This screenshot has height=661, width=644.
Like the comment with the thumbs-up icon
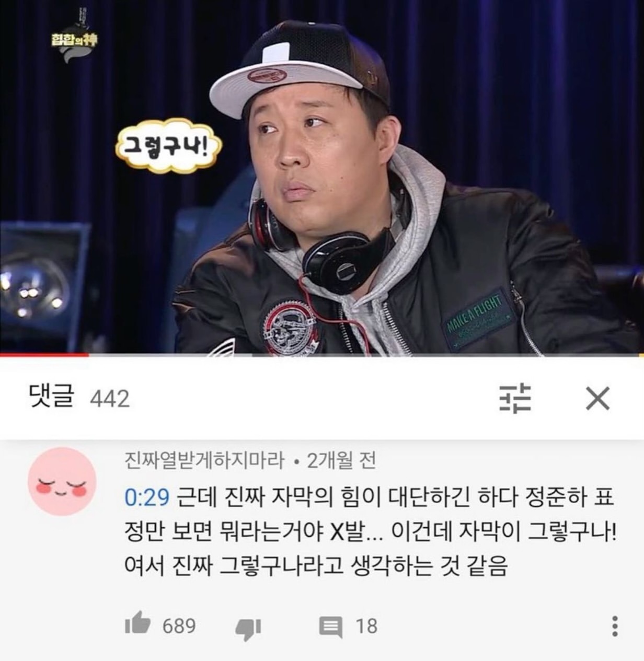pyautogui.click(x=137, y=625)
